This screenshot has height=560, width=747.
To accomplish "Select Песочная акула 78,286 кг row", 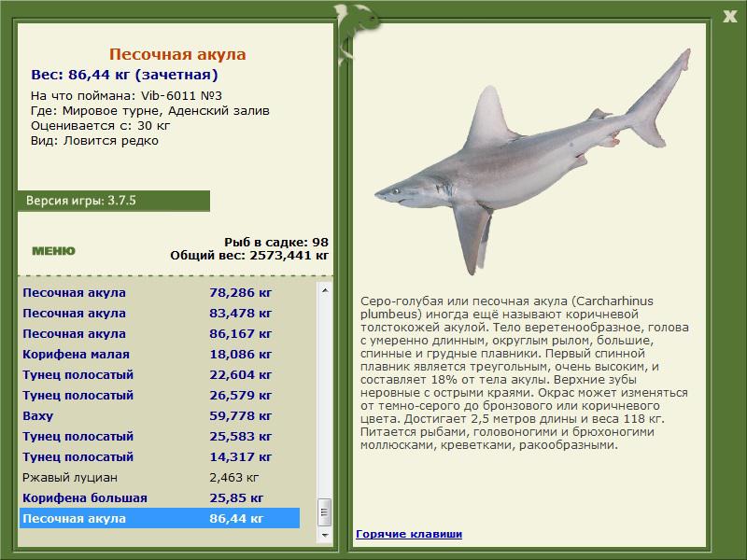I will 160,292.
